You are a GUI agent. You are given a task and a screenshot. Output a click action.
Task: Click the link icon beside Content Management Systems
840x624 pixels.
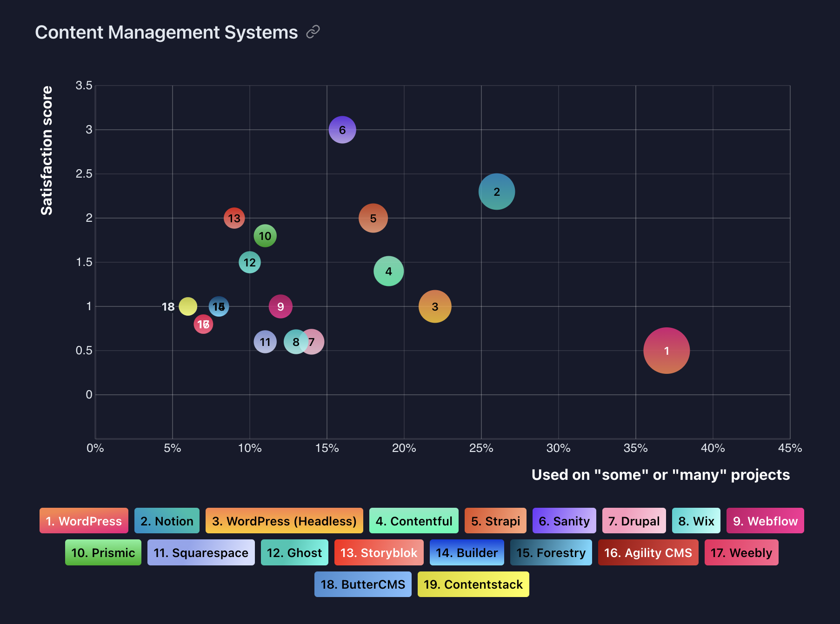point(313,32)
